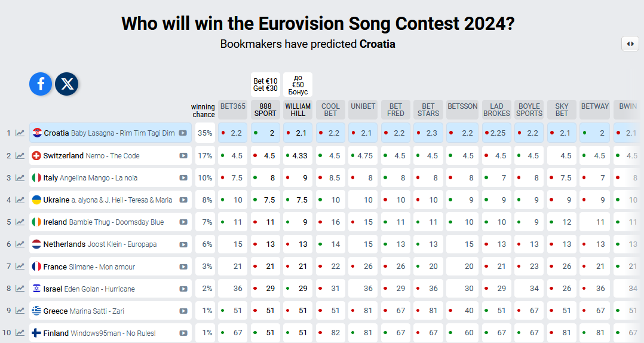Click Bet365 odds 2.2 for Croatia
The height and width of the screenshot is (343, 644).
(x=232, y=133)
